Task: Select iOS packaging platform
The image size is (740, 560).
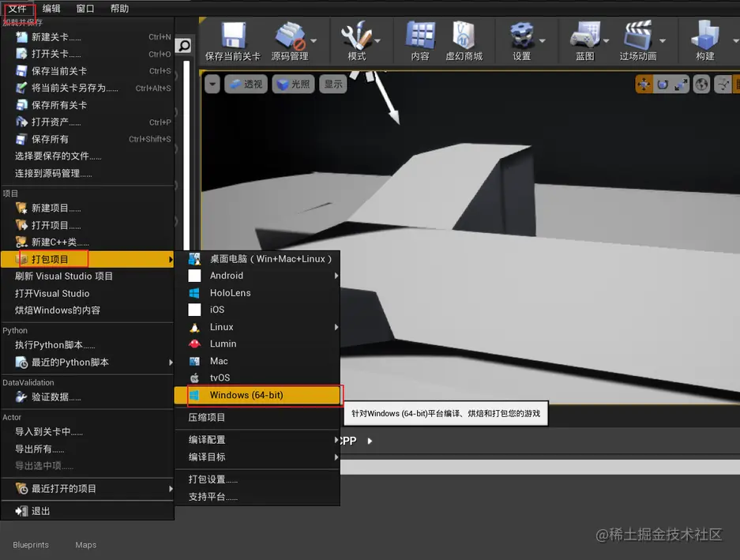Action: click(x=257, y=310)
